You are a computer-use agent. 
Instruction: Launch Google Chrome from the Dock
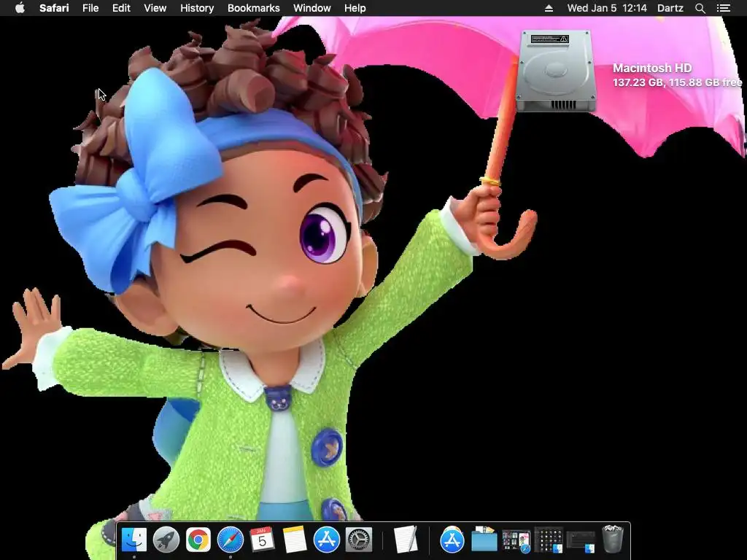[x=198, y=540]
